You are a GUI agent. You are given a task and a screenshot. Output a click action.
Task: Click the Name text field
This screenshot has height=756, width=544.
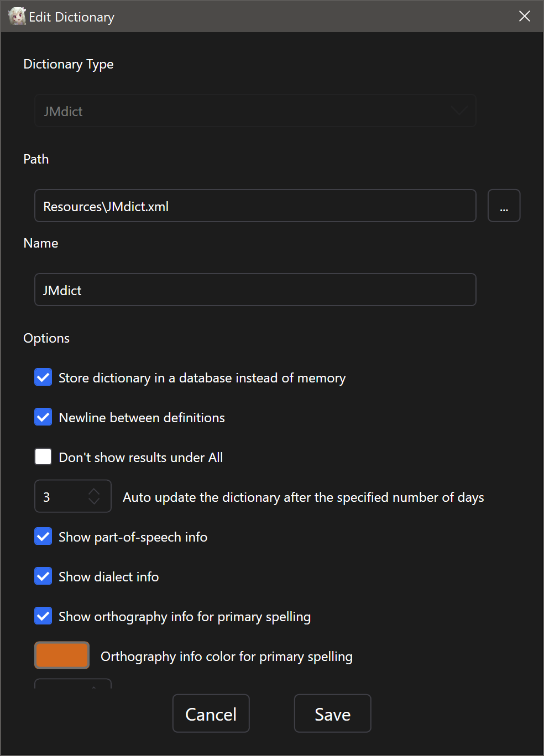(x=255, y=290)
